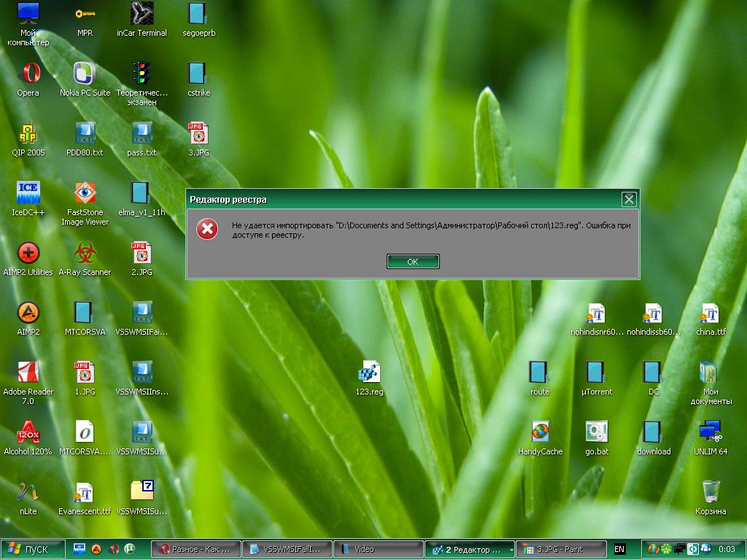
Task: Select the Теоретический экзамен traffic light icon
Action: pyautogui.click(x=142, y=84)
